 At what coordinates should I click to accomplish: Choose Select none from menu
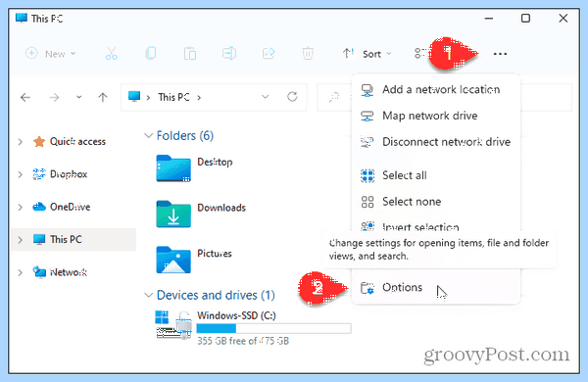coord(436,202)
